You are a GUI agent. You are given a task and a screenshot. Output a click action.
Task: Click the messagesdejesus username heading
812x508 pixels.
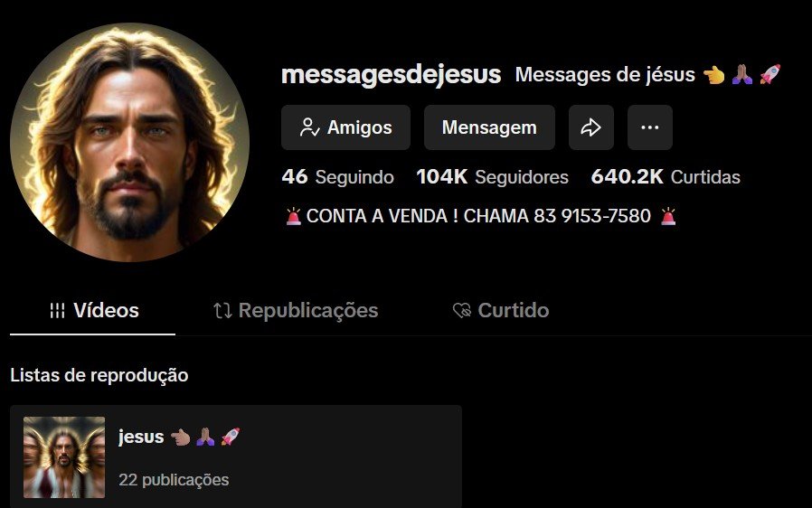(391, 74)
